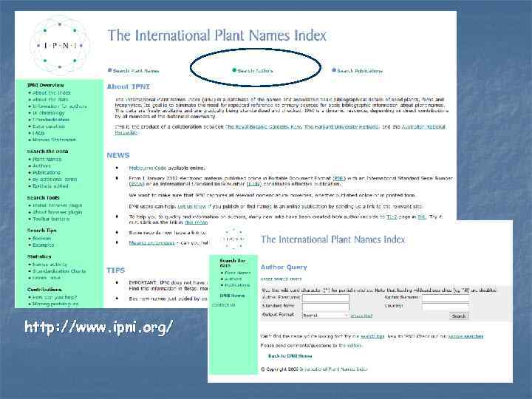
Task: Open Search Plant Names link below the title
Action: click(x=136, y=71)
